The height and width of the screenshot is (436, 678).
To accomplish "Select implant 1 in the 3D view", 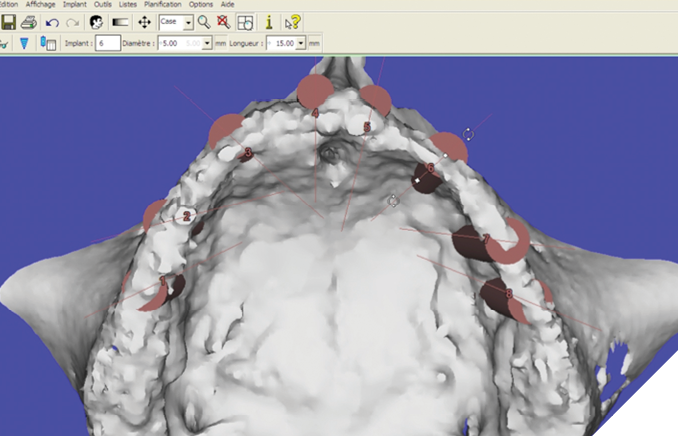I will point(163,281).
